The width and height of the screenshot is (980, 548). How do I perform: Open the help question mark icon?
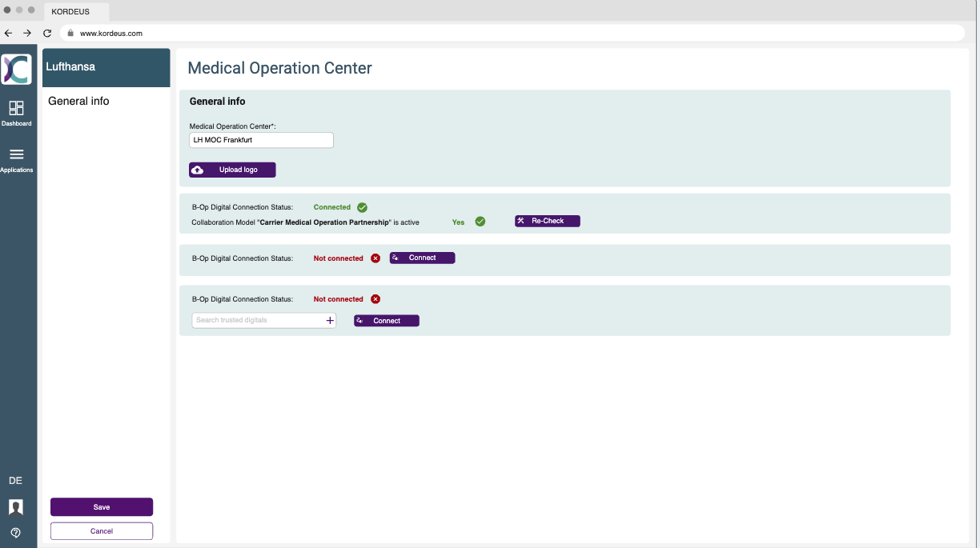pyautogui.click(x=15, y=532)
